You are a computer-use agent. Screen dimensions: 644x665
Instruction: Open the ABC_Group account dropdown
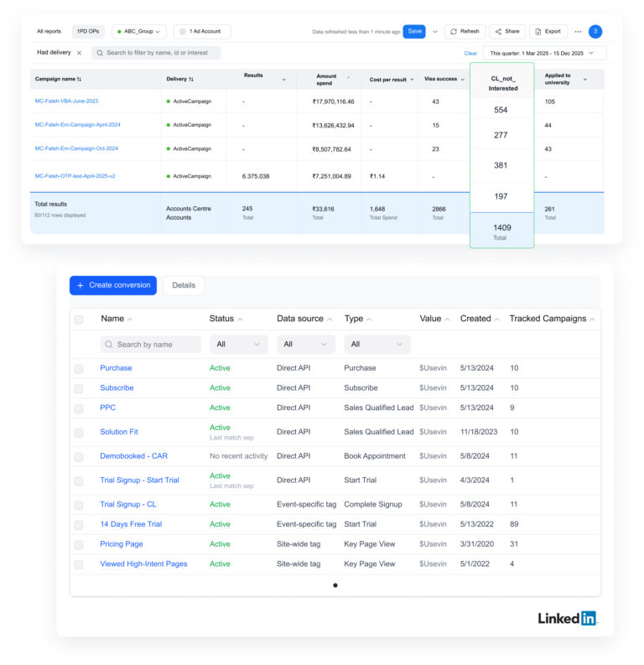point(139,32)
